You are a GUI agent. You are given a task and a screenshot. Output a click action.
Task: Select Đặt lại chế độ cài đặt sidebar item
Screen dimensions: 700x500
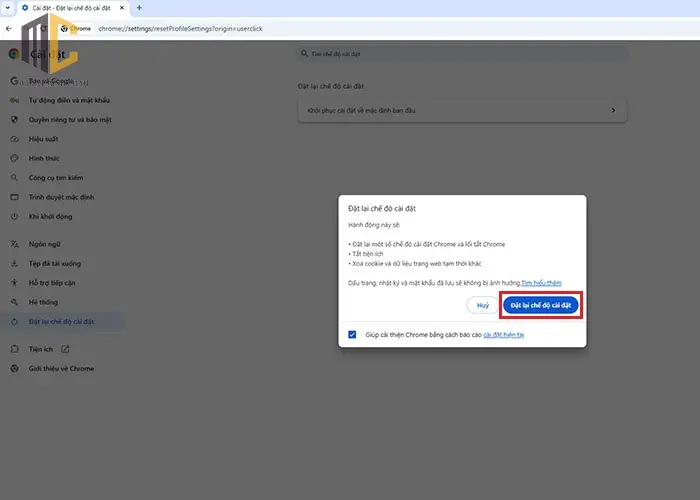[61, 321]
